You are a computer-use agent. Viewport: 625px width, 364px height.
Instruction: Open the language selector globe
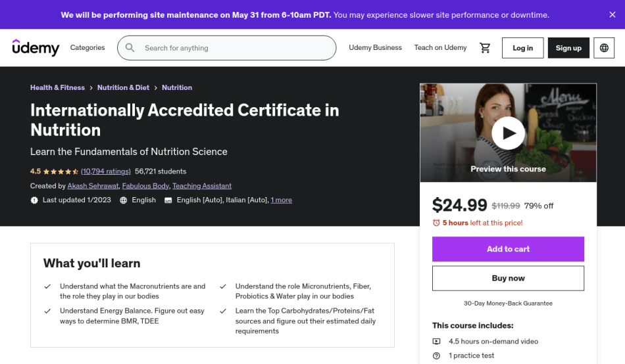tap(604, 48)
